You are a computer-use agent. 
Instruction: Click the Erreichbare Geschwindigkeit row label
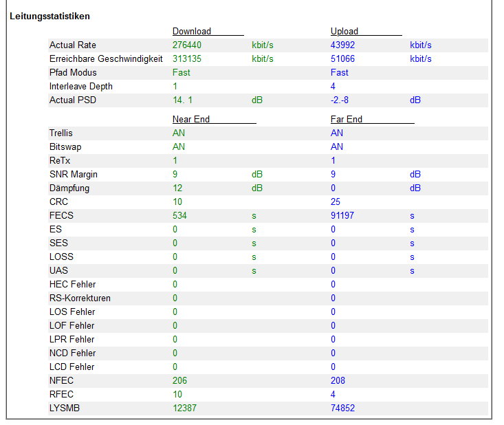(106, 59)
